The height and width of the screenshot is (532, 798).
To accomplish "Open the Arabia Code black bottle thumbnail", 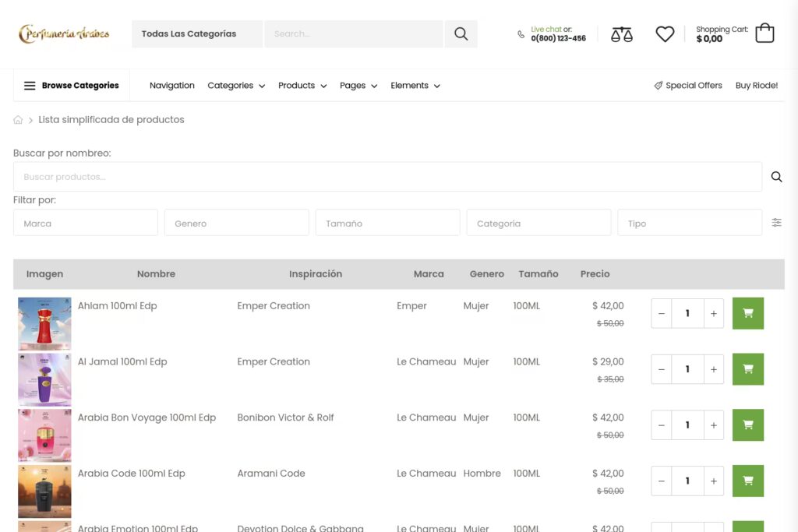I will 44,491.
